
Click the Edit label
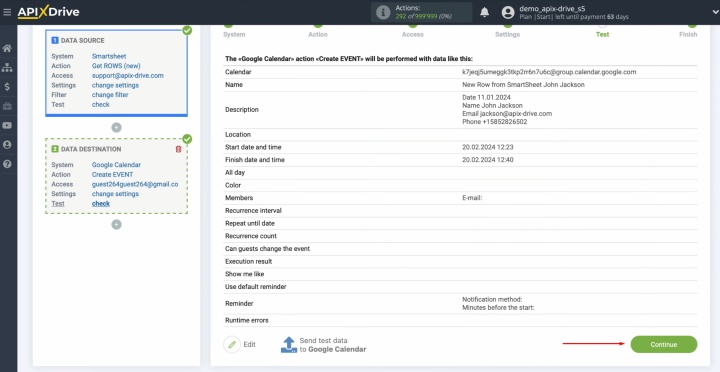pyautogui.click(x=249, y=344)
